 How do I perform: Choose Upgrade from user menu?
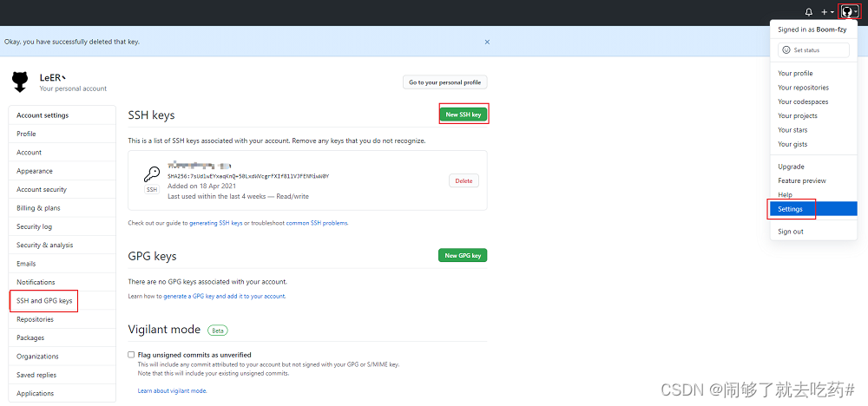[x=813, y=167]
